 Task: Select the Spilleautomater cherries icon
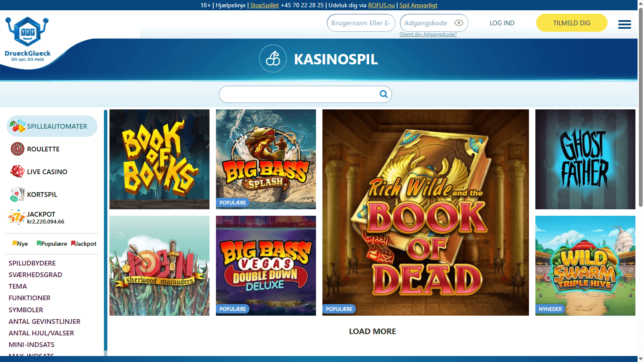[16, 126]
